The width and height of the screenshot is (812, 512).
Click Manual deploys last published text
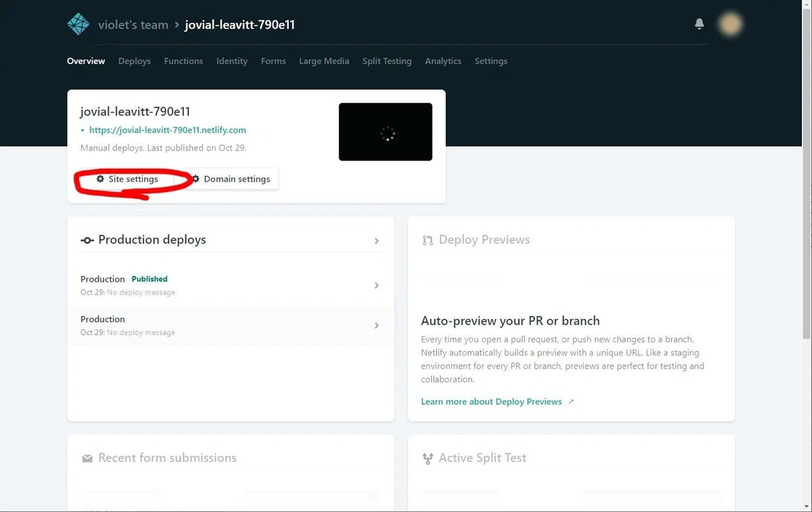point(164,147)
